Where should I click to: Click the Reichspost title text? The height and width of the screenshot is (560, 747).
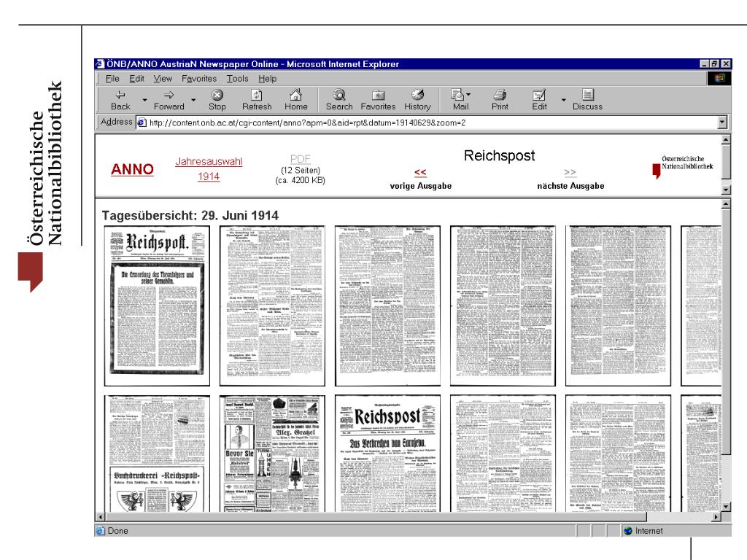[499, 156]
